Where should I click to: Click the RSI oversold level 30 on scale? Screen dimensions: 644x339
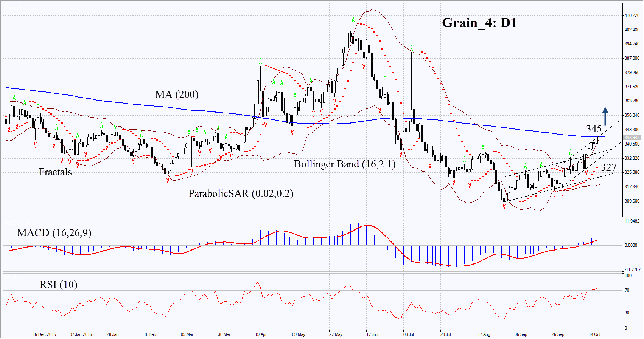click(627, 313)
